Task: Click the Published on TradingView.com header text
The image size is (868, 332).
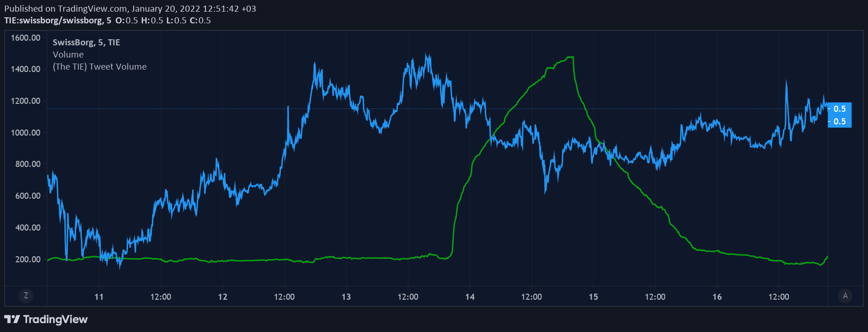Action: [130, 8]
